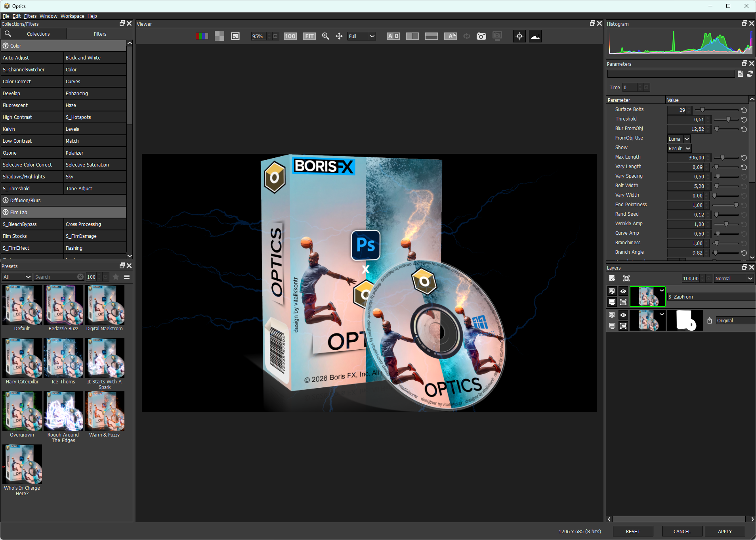
Task: Toggle the crosshair target tool in the viewer
Action: 519,36
